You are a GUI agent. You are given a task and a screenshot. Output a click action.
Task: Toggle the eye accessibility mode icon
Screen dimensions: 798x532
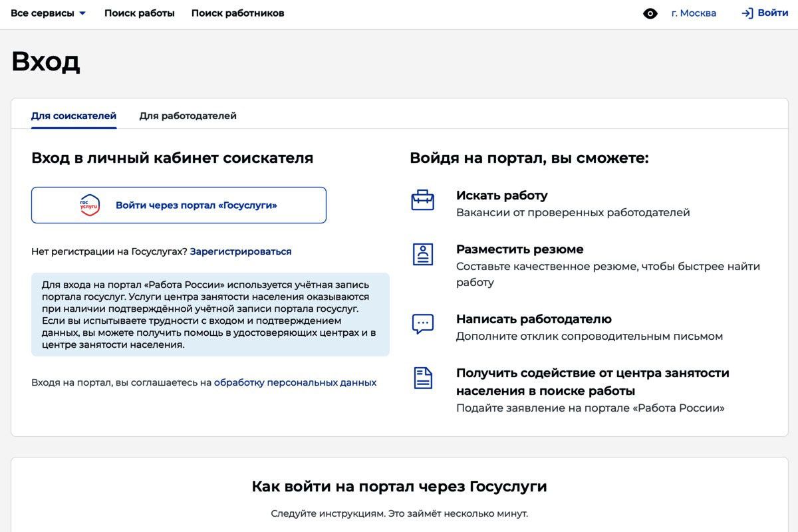tap(650, 13)
